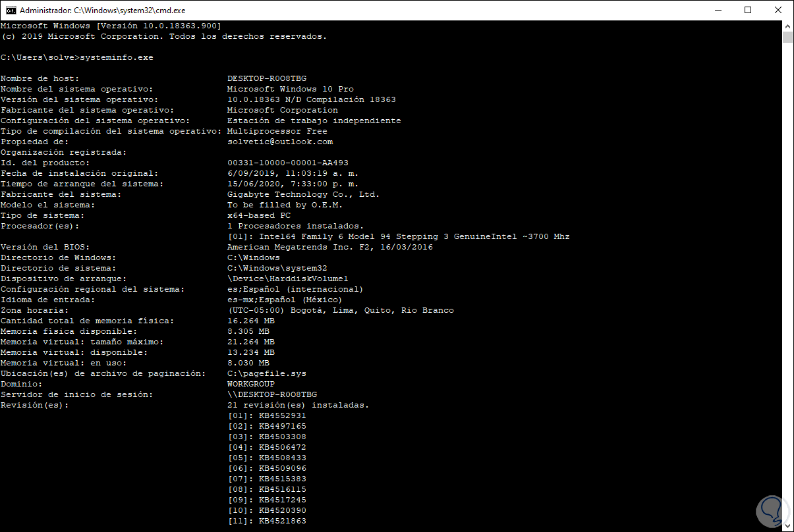This screenshot has height=532, width=794.
Task: Click the 2019 Microsoft Corporation copyright line
Action: (x=163, y=36)
